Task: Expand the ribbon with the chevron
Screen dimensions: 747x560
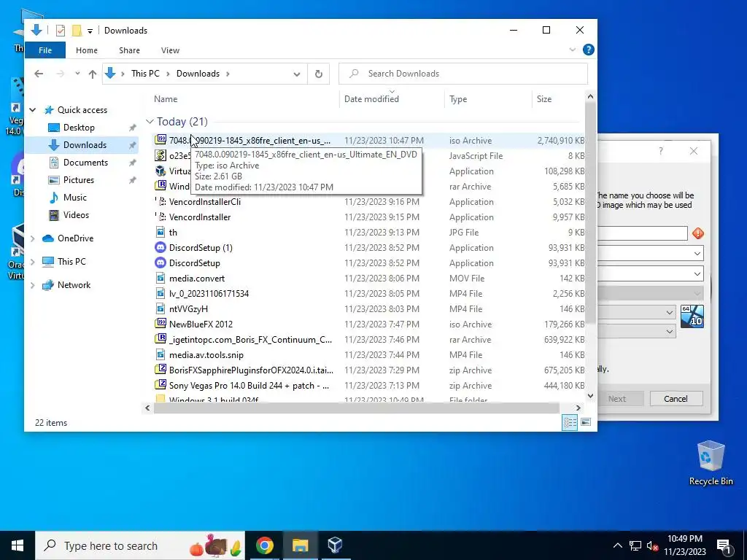Action: [572, 50]
